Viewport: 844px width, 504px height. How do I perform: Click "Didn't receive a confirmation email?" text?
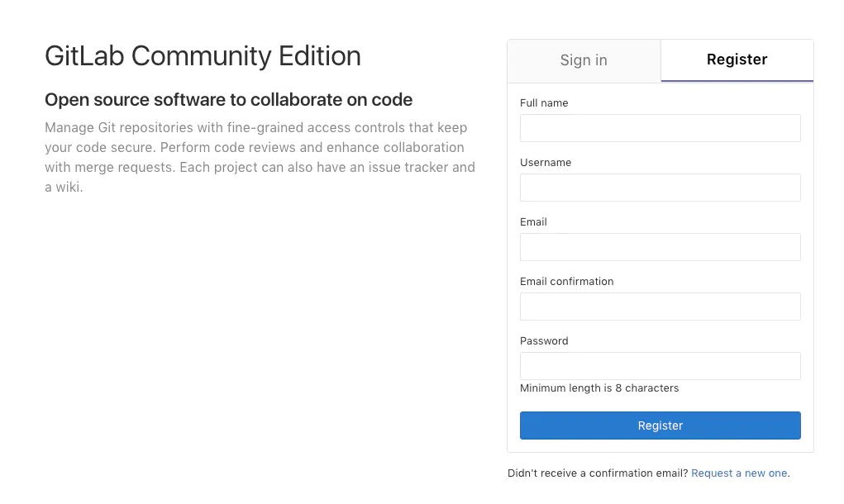[x=598, y=473]
